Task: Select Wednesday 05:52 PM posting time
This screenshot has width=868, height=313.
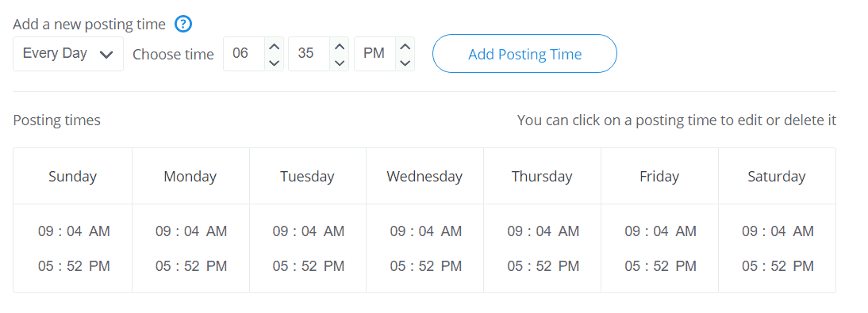Action: (426, 266)
